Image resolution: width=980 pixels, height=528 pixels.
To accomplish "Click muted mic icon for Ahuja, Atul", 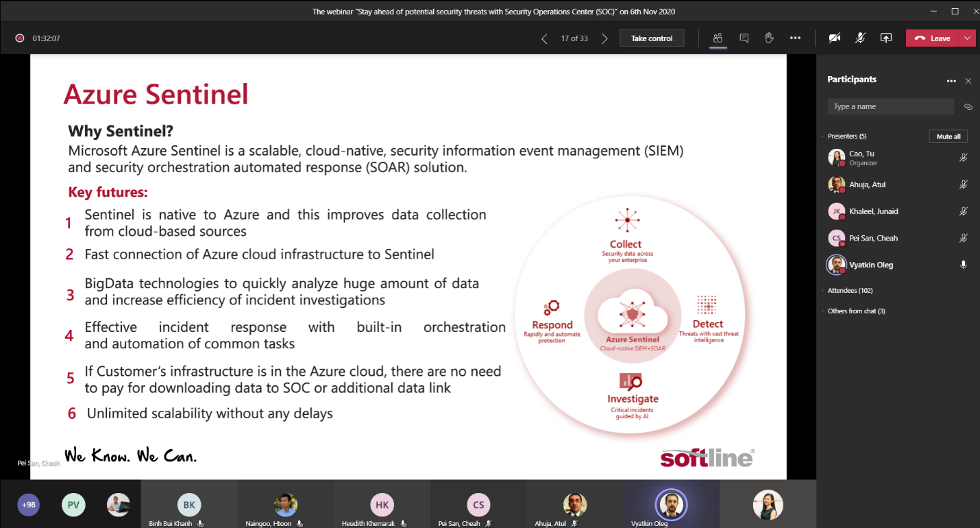I will click(x=964, y=184).
